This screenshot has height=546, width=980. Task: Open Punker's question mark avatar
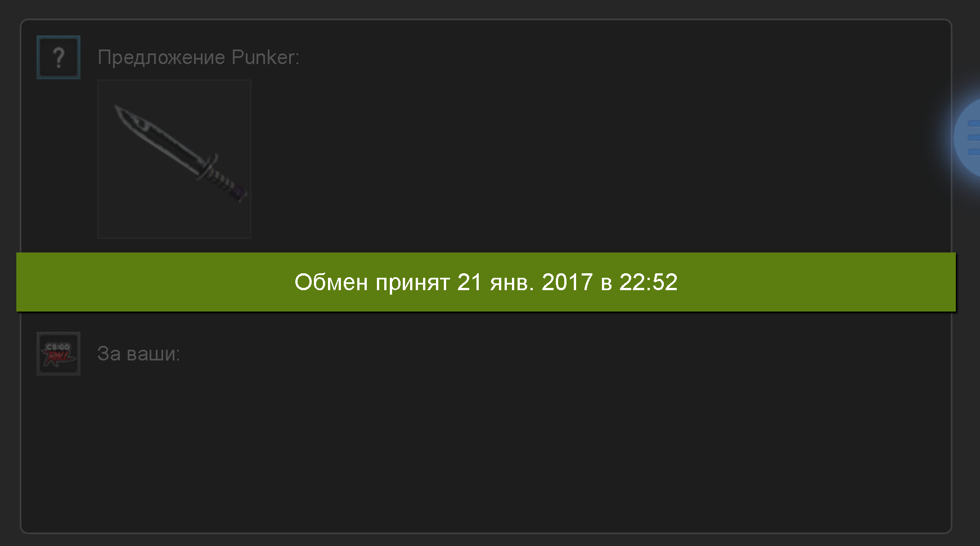[59, 57]
